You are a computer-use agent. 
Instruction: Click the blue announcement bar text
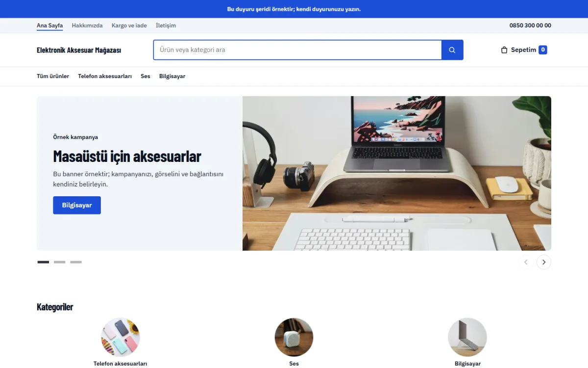(x=294, y=9)
